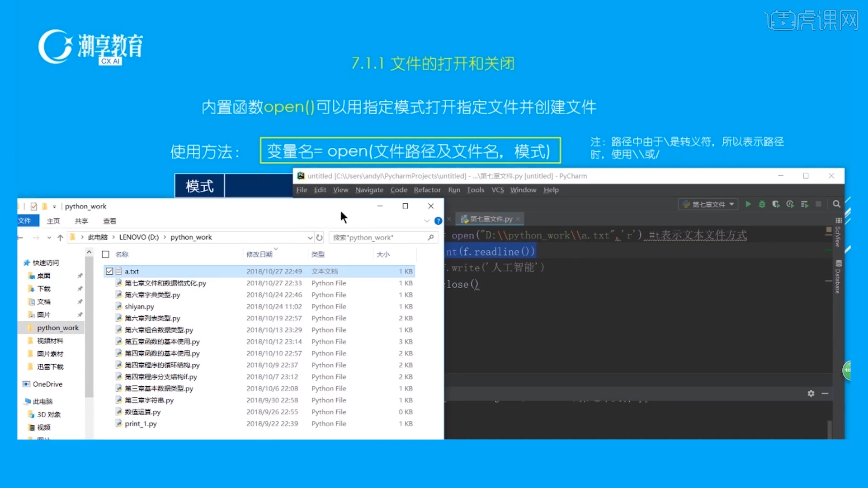Open the Run tool window settings gear
This screenshot has height=488, width=868.
pos(811,394)
